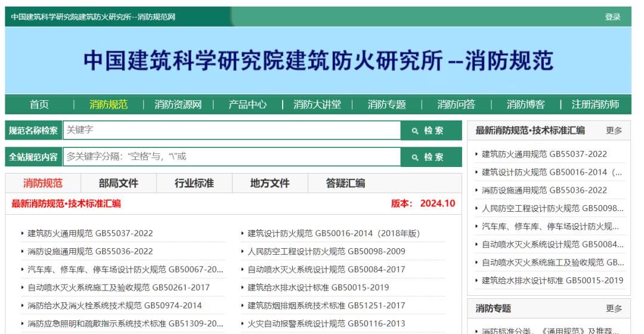Open 消防专题 in the navigation bar

tap(386, 104)
